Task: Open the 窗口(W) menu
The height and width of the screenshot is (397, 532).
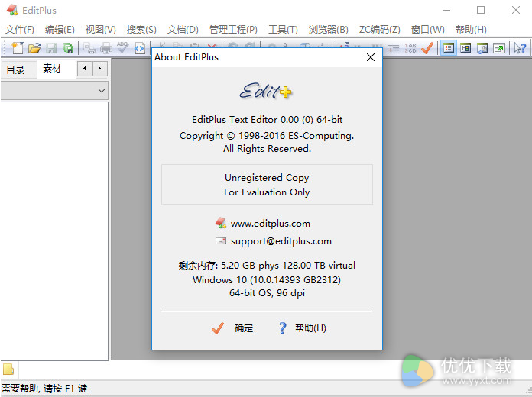Action: 427,30
